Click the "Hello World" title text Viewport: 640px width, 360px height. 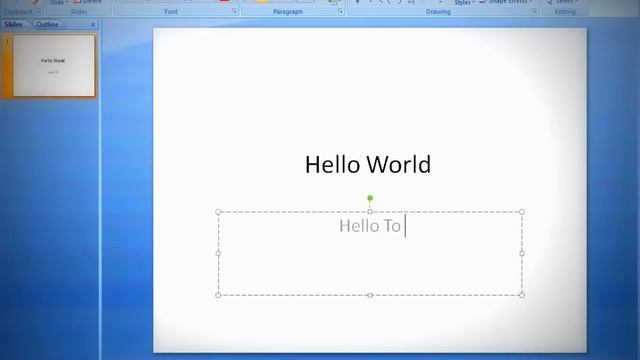368,164
